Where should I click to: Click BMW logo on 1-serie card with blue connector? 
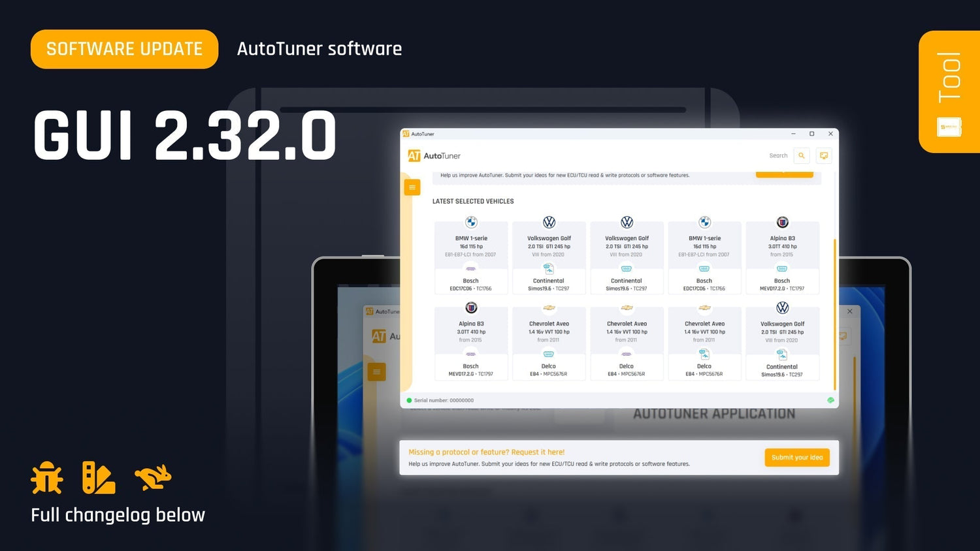click(x=704, y=222)
